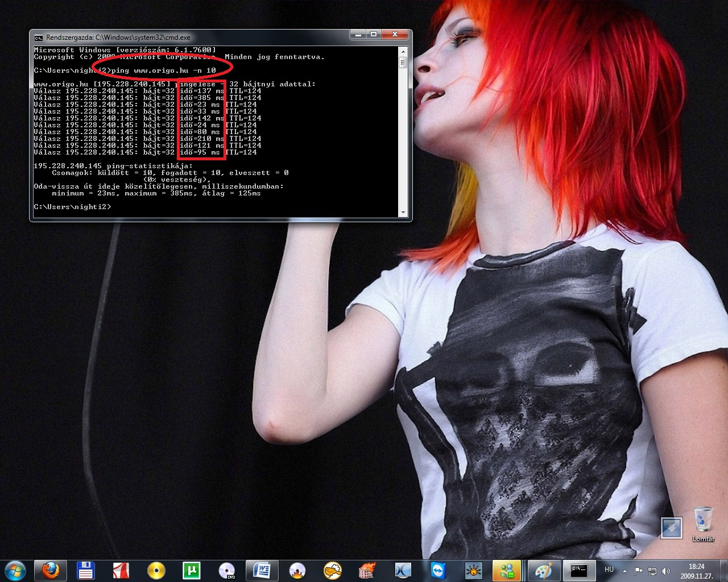Click the bottom 'C:\Users\nighti2>' prompt
Viewport: 728px width, 582px height.
(72, 207)
